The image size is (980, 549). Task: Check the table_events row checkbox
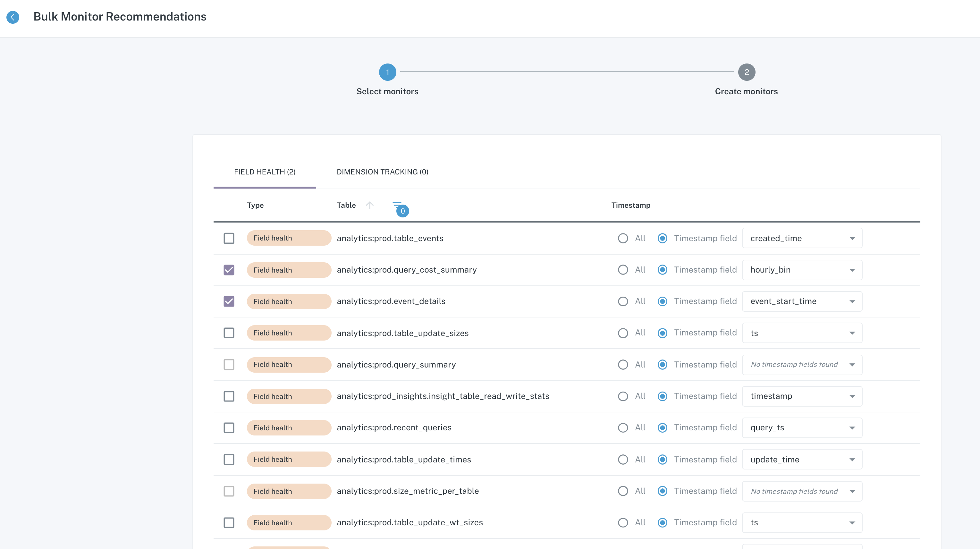click(x=229, y=238)
